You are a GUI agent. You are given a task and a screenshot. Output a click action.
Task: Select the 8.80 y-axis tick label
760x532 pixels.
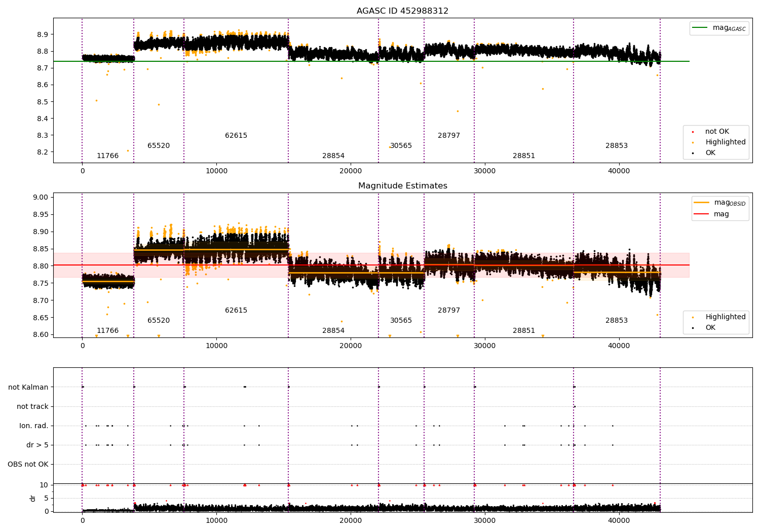pos(40,266)
